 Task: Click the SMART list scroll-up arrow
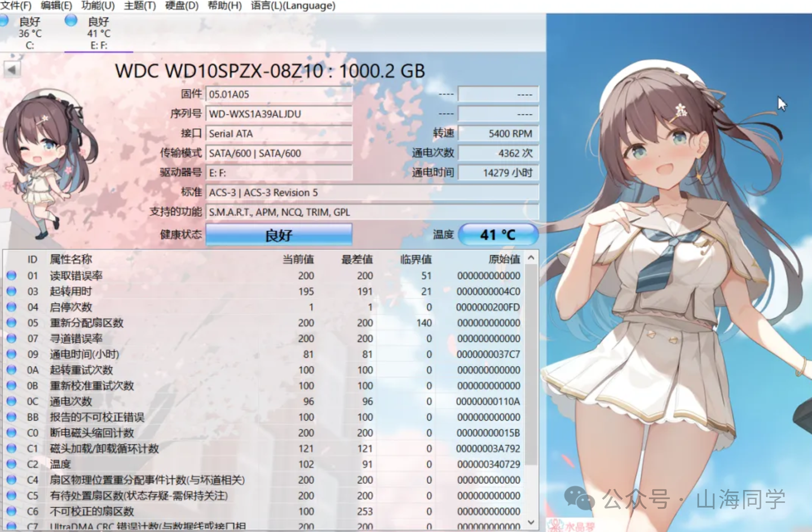pyautogui.click(x=531, y=258)
